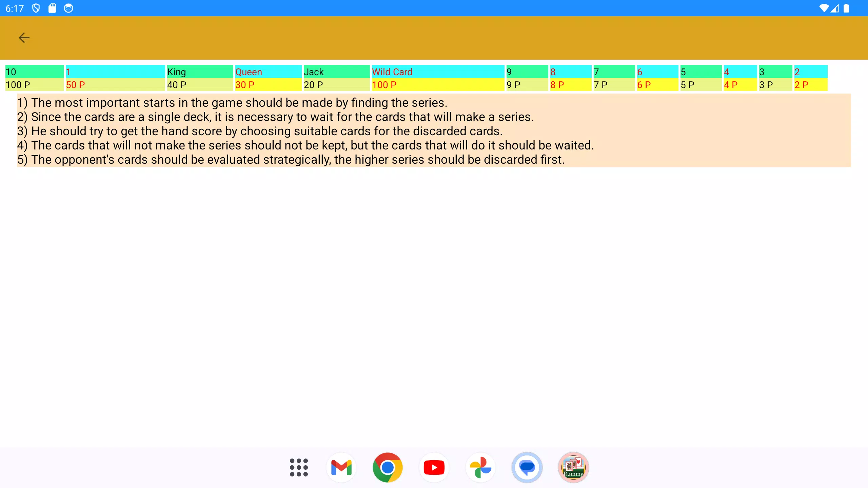This screenshot has width=868, height=488.
Task: Tap the 100 P value under 10
Action: pyautogui.click(x=34, y=85)
